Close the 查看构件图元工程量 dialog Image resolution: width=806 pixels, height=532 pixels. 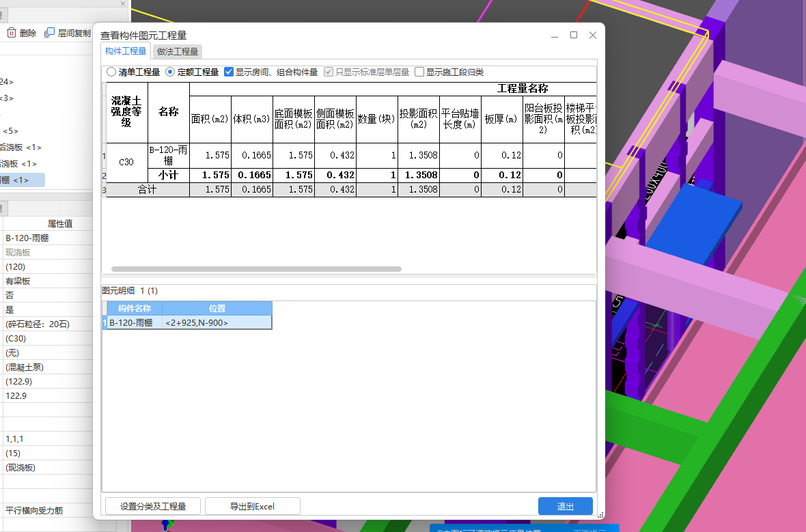point(593,35)
